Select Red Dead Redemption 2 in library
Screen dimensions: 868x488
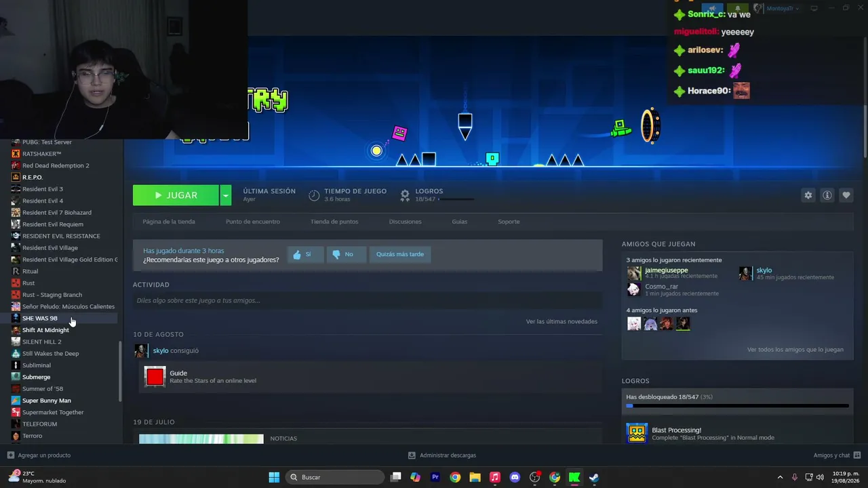click(56, 165)
